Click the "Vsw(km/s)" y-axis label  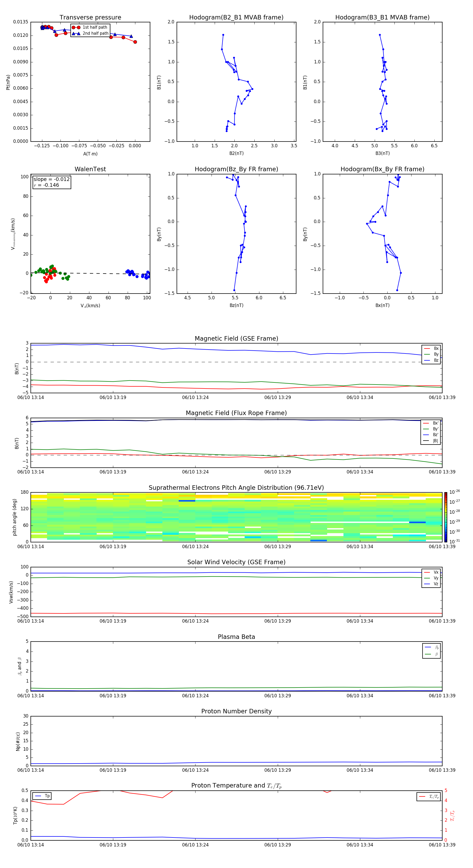click(11, 592)
